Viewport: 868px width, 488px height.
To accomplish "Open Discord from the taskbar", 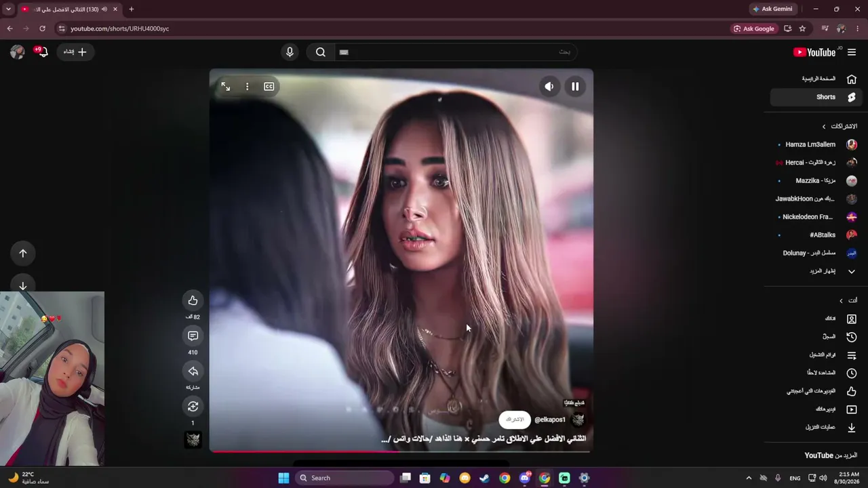I will 524,478.
